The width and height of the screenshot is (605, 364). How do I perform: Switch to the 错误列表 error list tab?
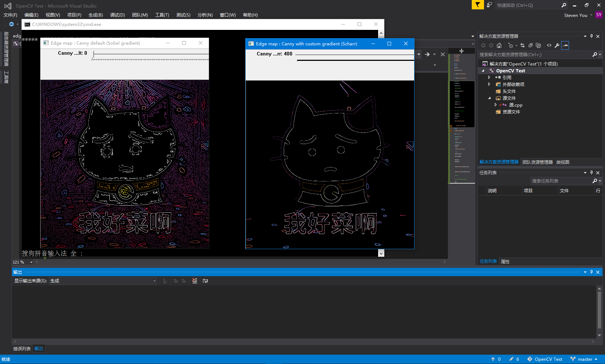tap(22, 349)
